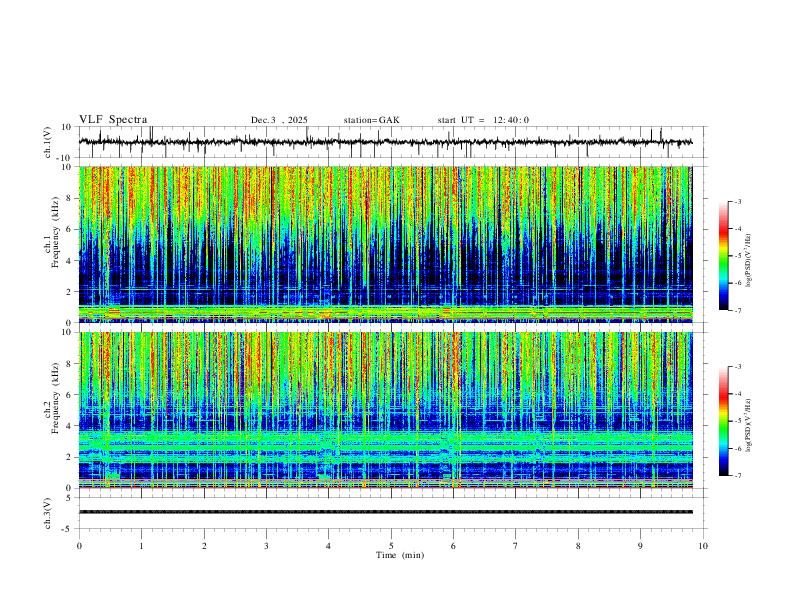
Task: Click the ch.2 colorbar "log(PSD)" label
Action: [x=748, y=426]
